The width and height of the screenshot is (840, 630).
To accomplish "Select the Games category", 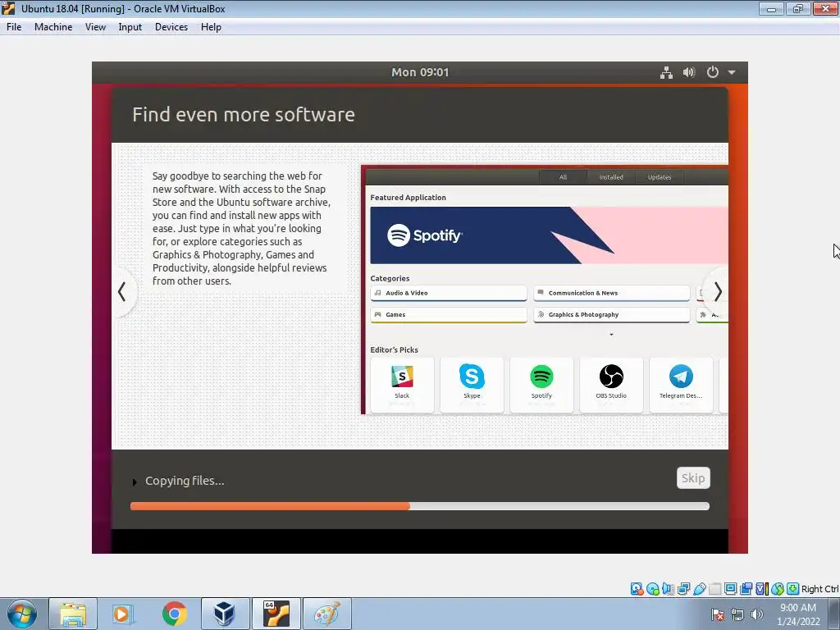I will tap(449, 315).
